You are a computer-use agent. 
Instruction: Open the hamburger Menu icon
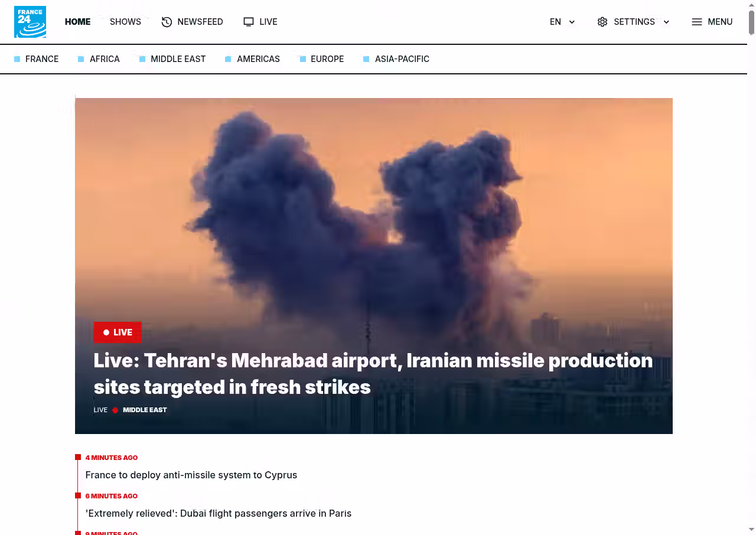click(x=697, y=22)
